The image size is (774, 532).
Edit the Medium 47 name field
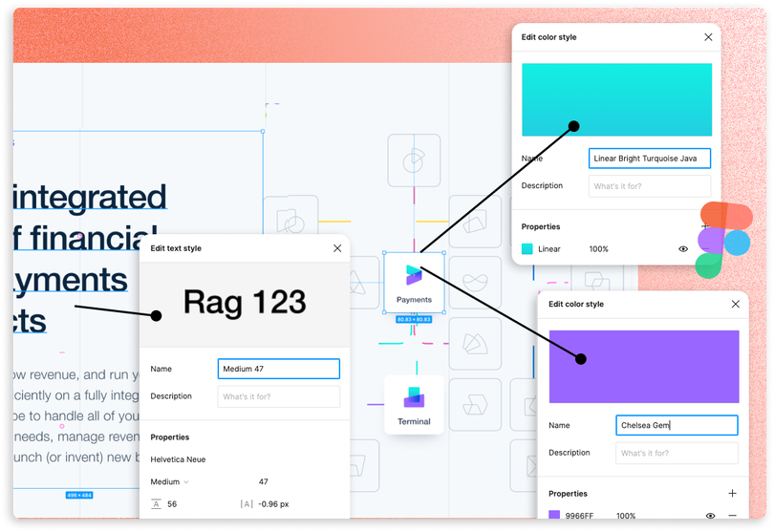click(x=278, y=369)
